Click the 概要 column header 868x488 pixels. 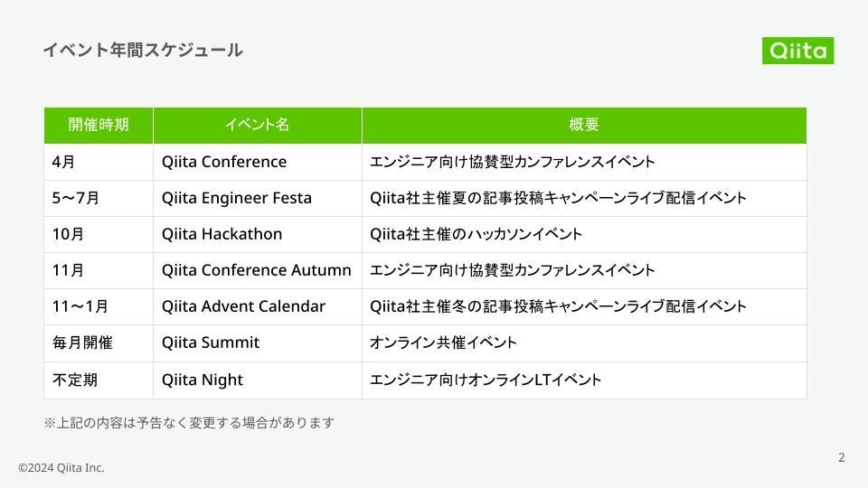(584, 125)
